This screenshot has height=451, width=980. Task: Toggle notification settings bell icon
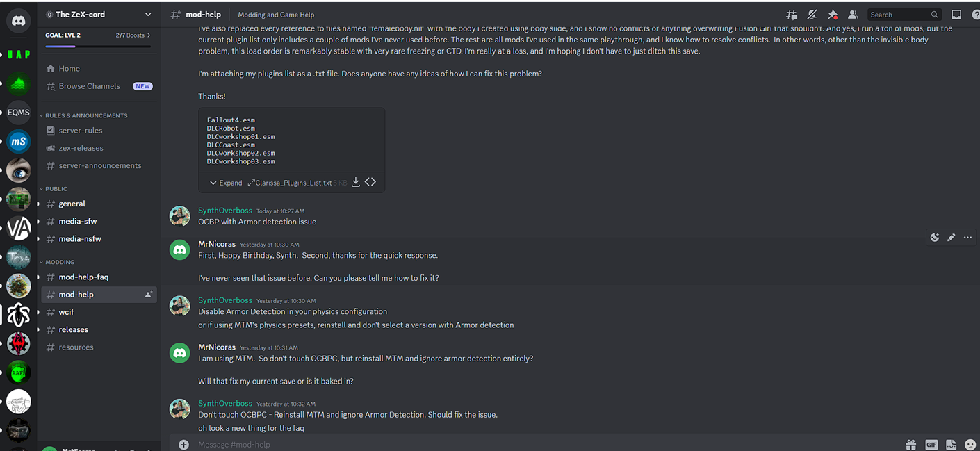pos(812,15)
